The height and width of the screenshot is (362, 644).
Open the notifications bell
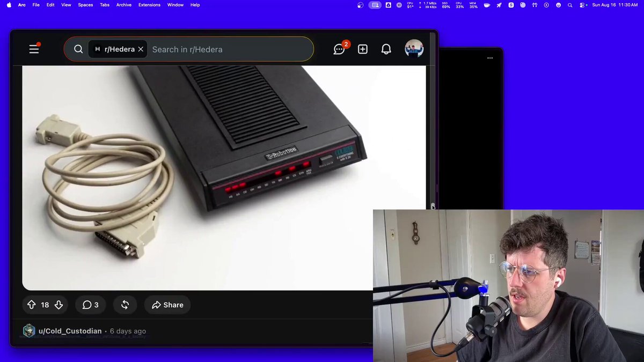[x=386, y=49]
